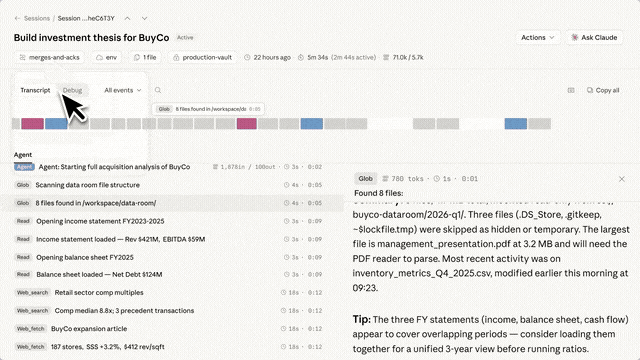Go back using the Sessions arrow icon
This screenshot has width=640, height=360.
17,18
